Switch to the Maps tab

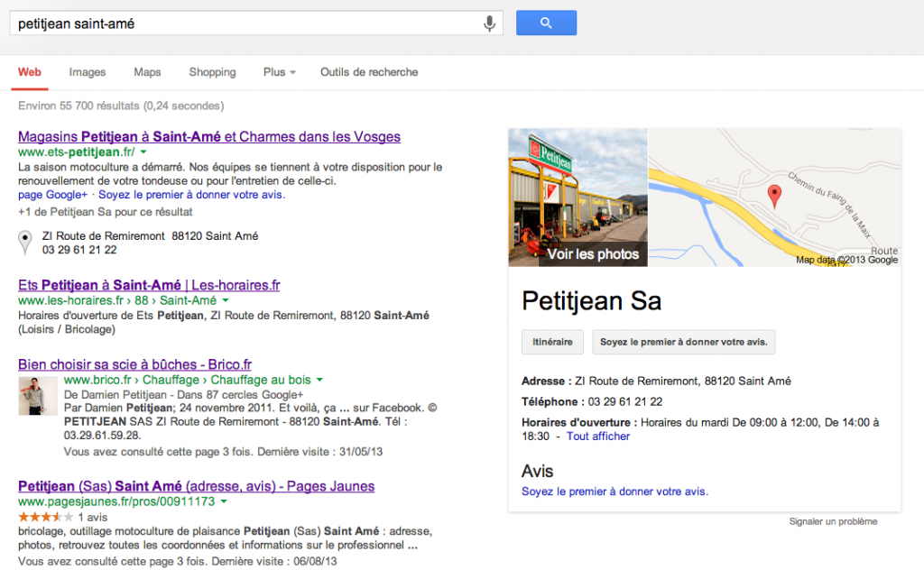(x=147, y=72)
